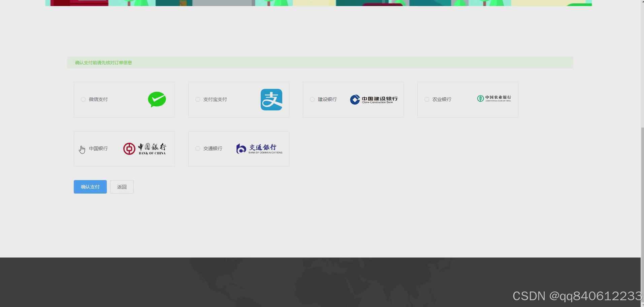This screenshot has width=644, height=307.
Task: Select the 交通银行 radio button
Action: 197,148
